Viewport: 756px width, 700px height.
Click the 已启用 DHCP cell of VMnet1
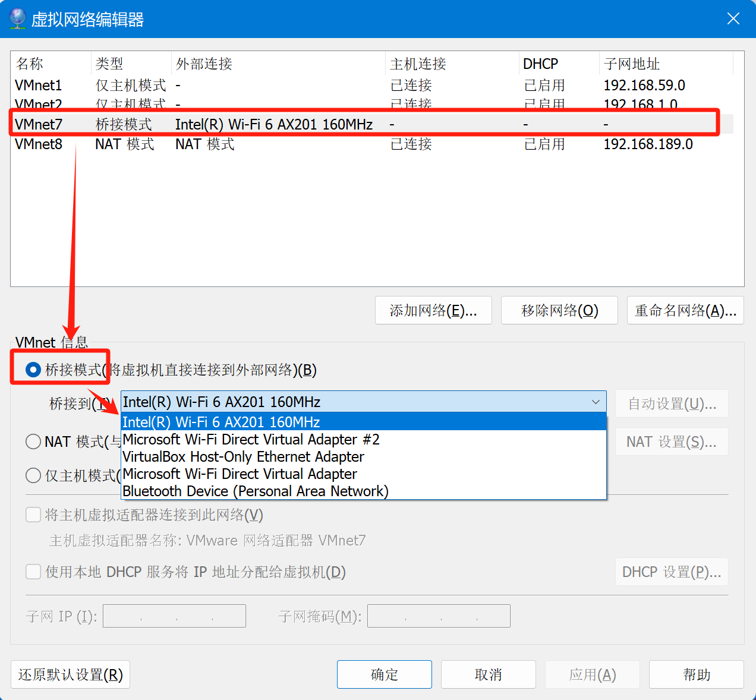(x=544, y=85)
